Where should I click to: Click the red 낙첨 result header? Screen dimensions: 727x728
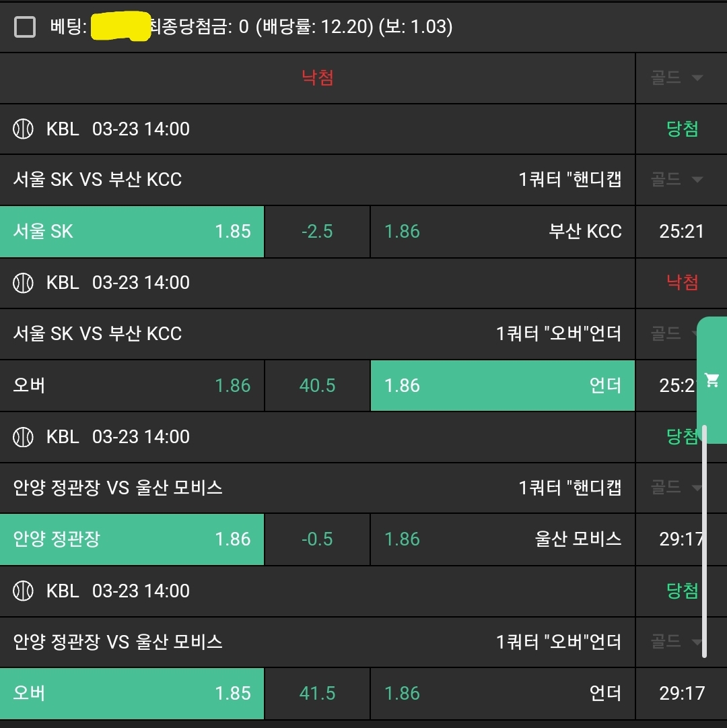click(318, 78)
